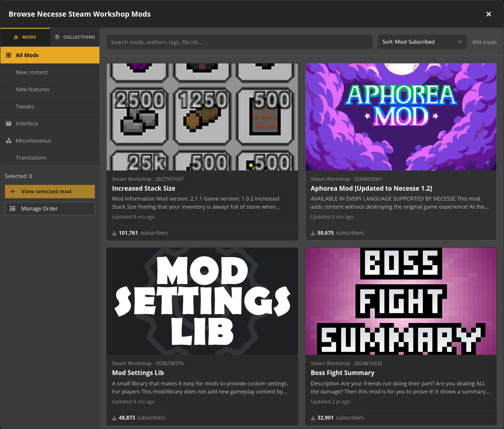Click 'Updated 4 mo ago' text
The height and width of the screenshot is (429, 504).
coord(332,217)
